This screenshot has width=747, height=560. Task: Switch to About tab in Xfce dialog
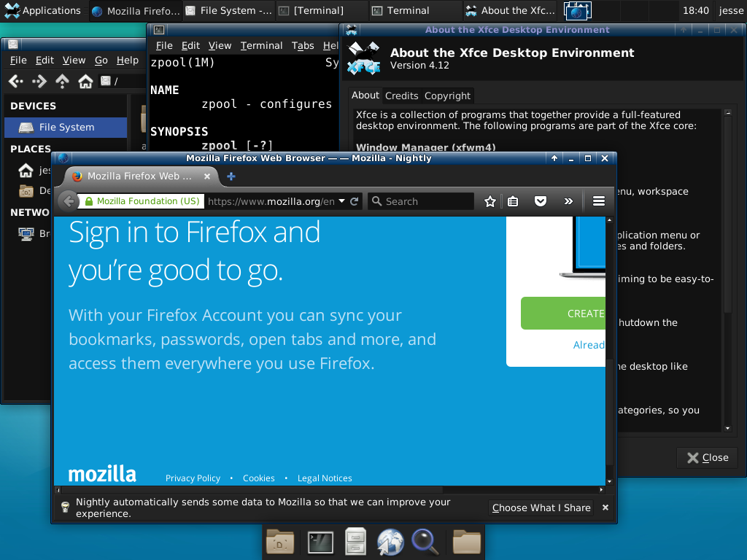(365, 96)
